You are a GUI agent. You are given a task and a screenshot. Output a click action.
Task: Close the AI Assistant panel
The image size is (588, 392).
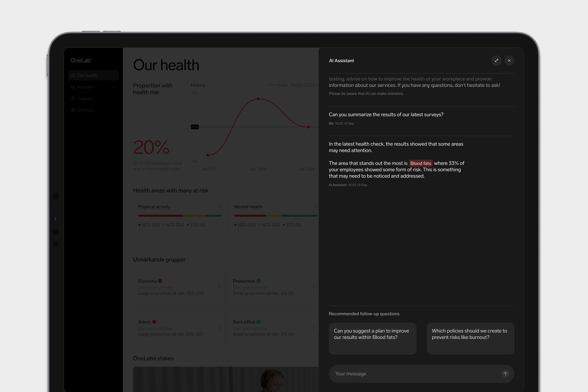(509, 60)
